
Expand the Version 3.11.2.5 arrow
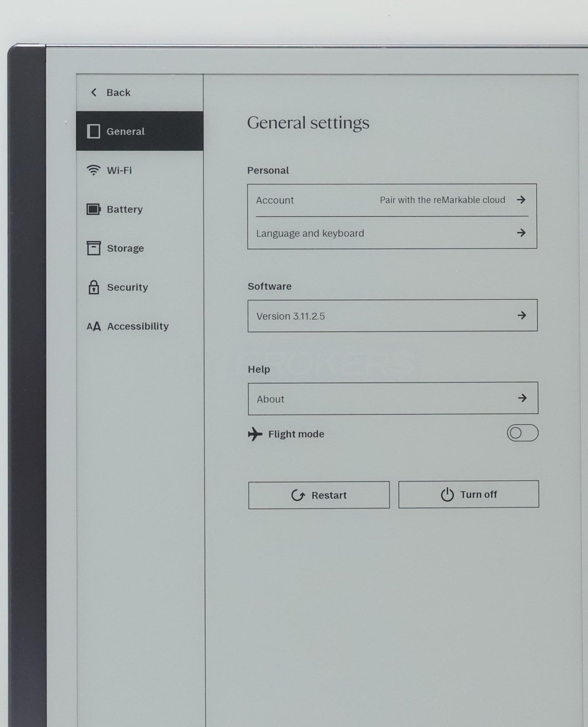pyautogui.click(x=522, y=315)
